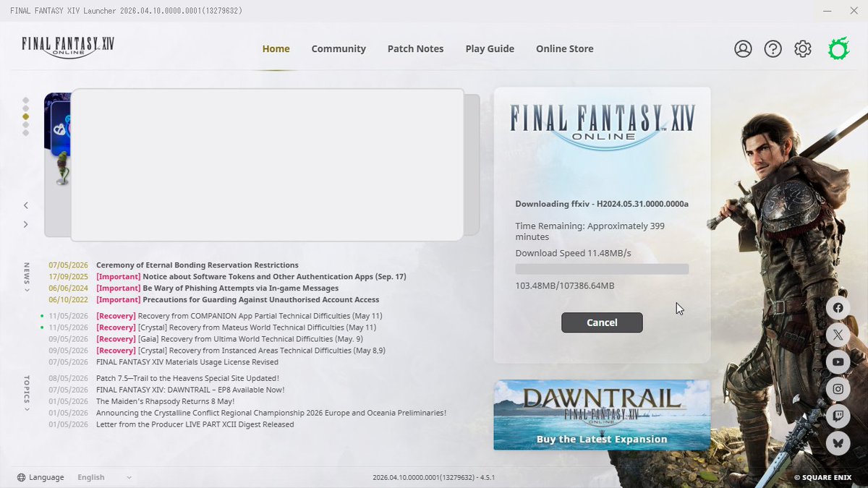Select the fifth banner indicator dot

(26, 132)
